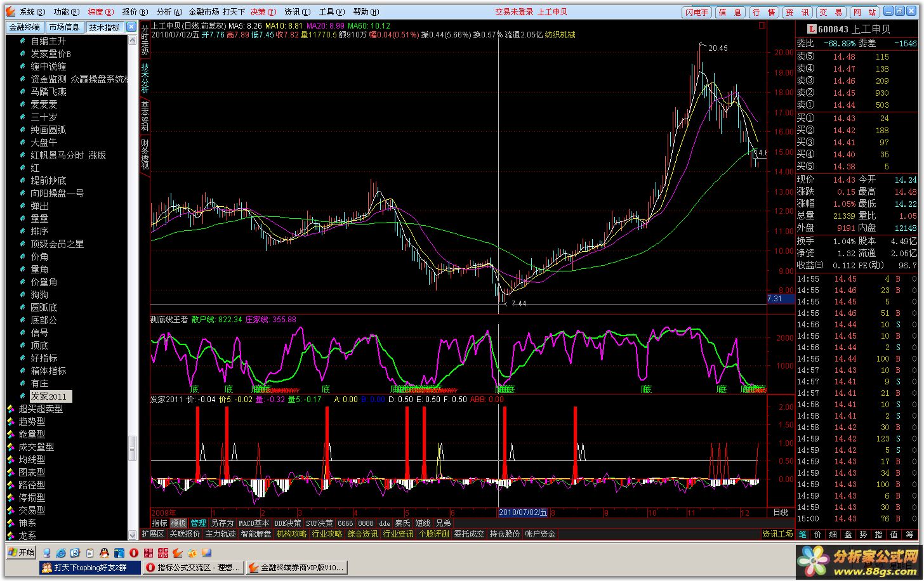
Task: Click the 信息 button in top bar
Action: 730,12
